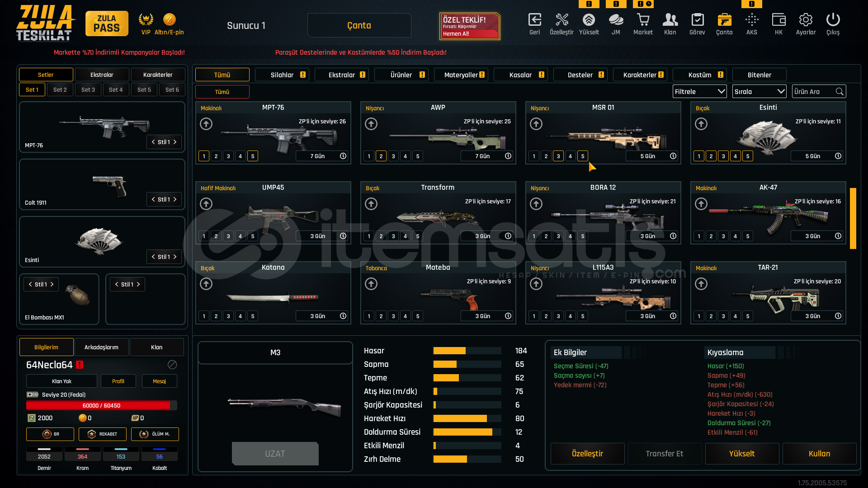Image resolution: width=868 pixels, height=488 pixels.
Task: Toggle set slot 4 on Esinti card
Action: click(736, 156)
